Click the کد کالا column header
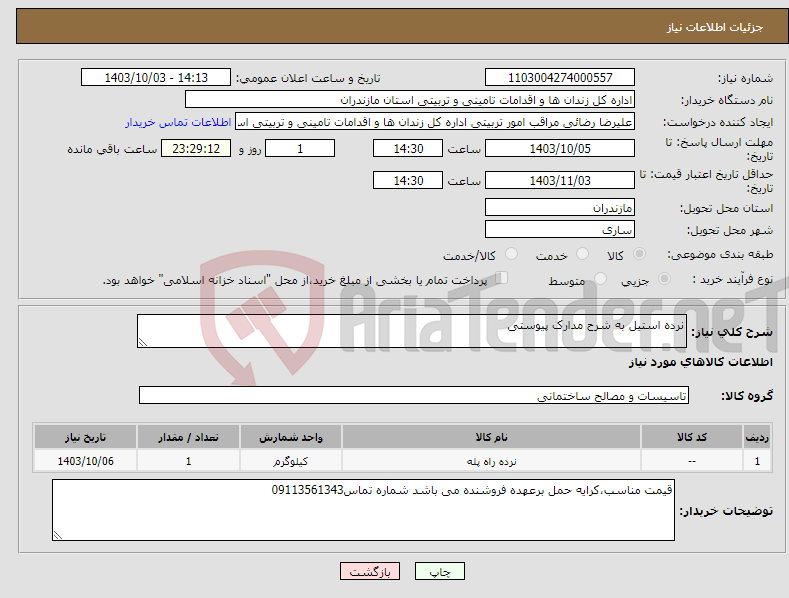The image size is (789, 598). (x=692, y=437)
